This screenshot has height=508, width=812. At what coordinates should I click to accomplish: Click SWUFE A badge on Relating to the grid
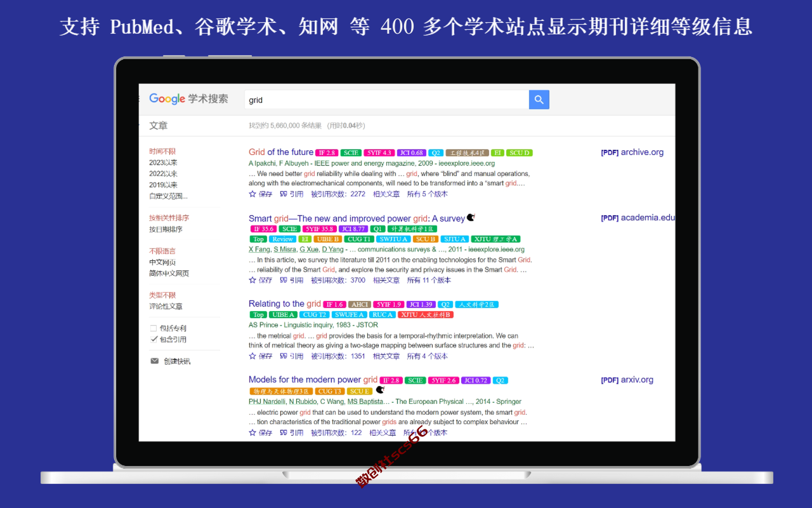[x=350, y=314]
